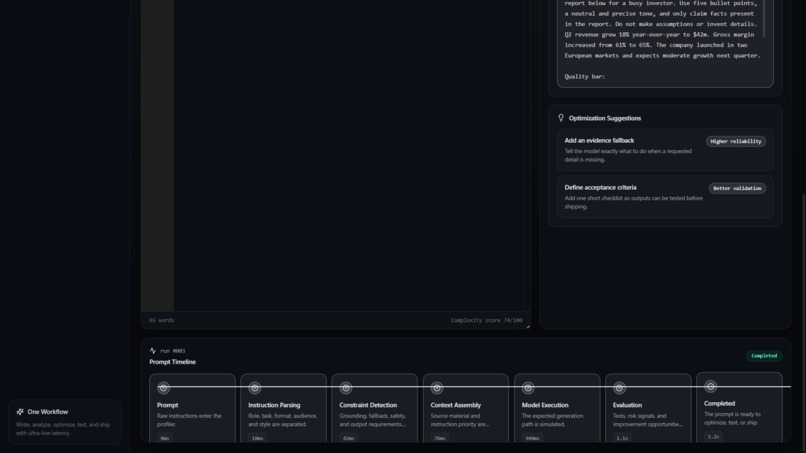Select the Model Execution stage checkmark icon

click(528, 388)
